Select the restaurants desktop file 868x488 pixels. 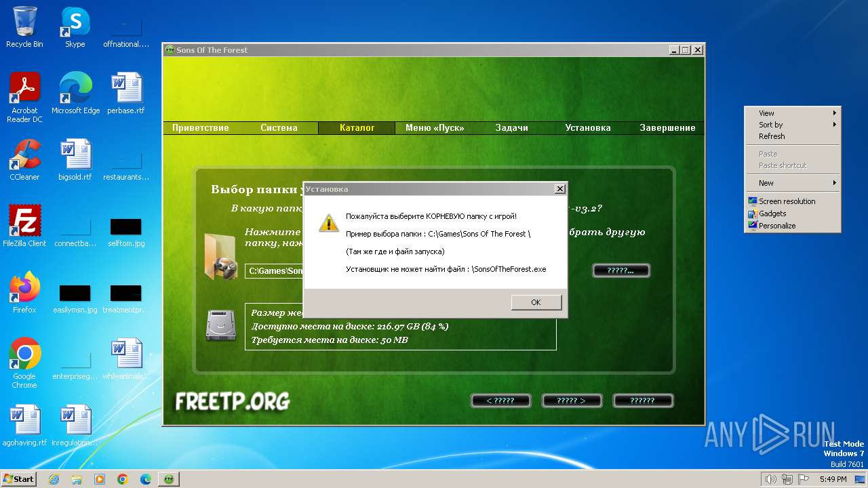[x=126, y=164]
